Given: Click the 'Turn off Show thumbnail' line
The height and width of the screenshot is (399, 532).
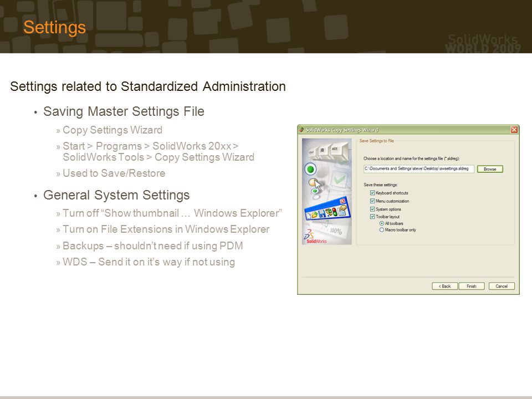Looking at the screenshot, I should 172,213.
